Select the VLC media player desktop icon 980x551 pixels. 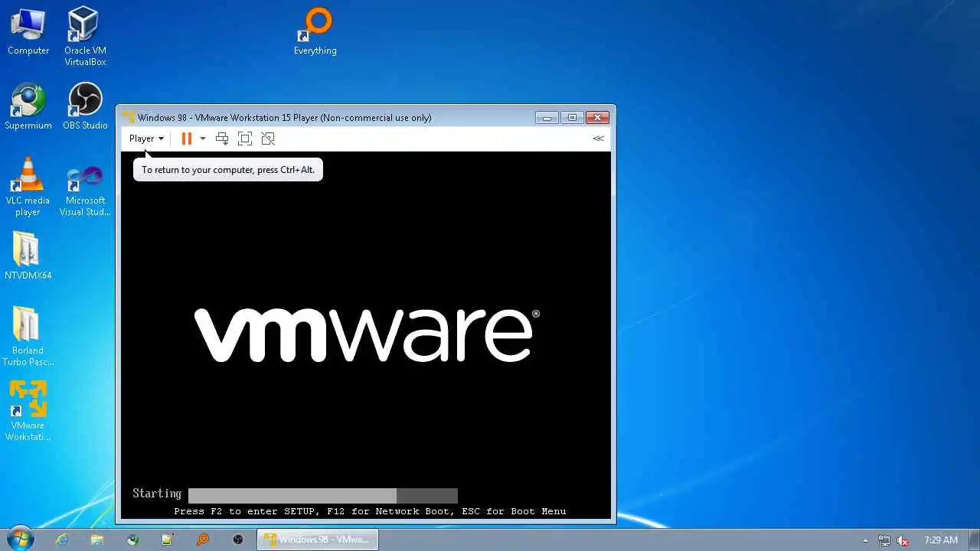pyautogui.click(x=28, y=187)
